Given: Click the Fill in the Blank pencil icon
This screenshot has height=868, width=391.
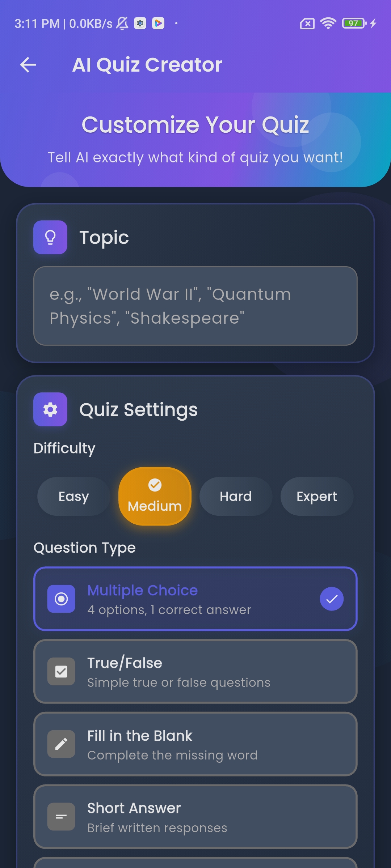Looking at the screenshot, I should coord(62,744).
